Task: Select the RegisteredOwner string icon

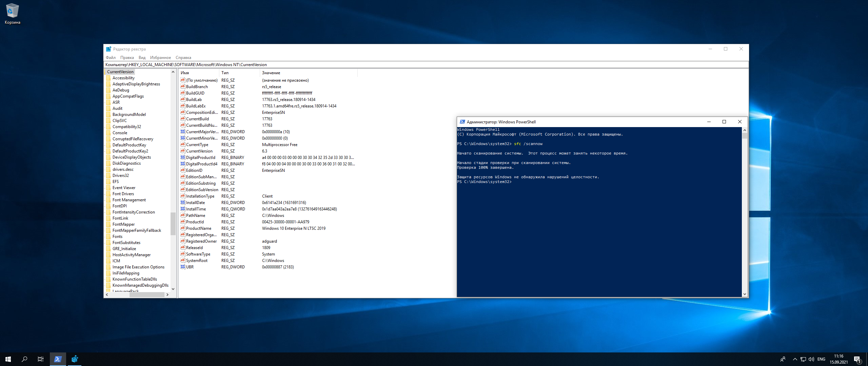Action: pyautogui.click(x=182, y=241)
